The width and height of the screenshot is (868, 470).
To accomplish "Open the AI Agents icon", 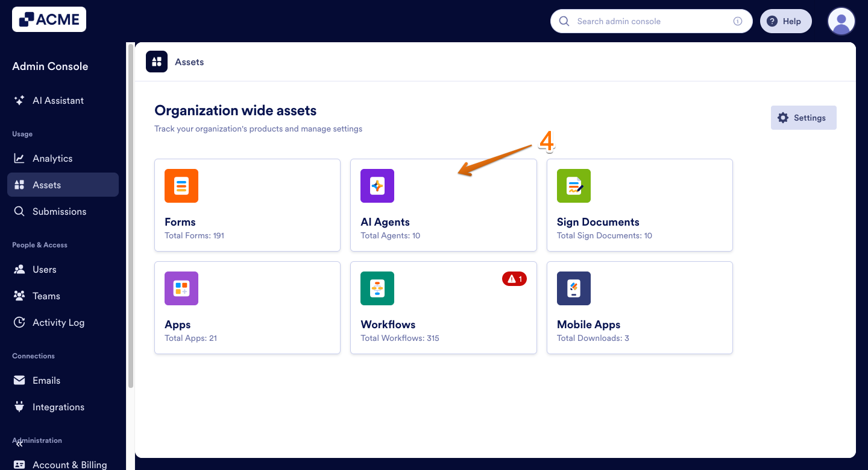I will 377,186.
